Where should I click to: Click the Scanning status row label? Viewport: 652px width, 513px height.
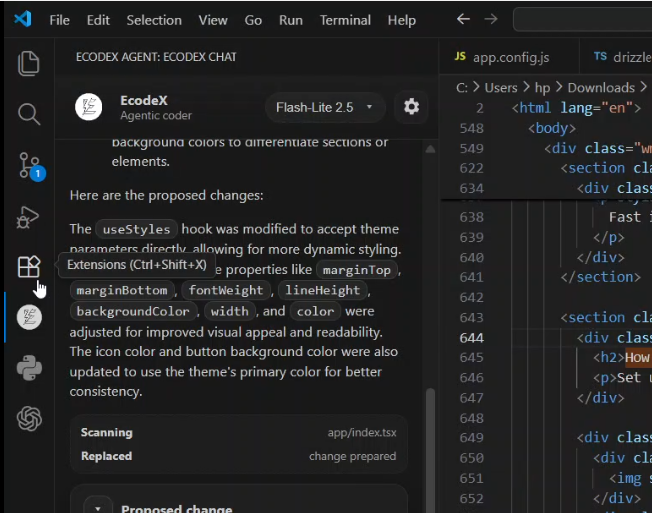click(x=106, y=433)
